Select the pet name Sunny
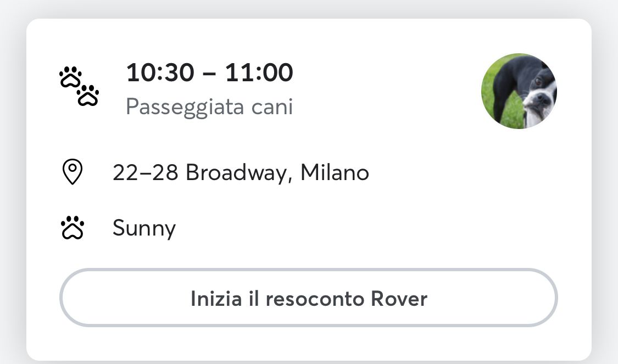 144,228
